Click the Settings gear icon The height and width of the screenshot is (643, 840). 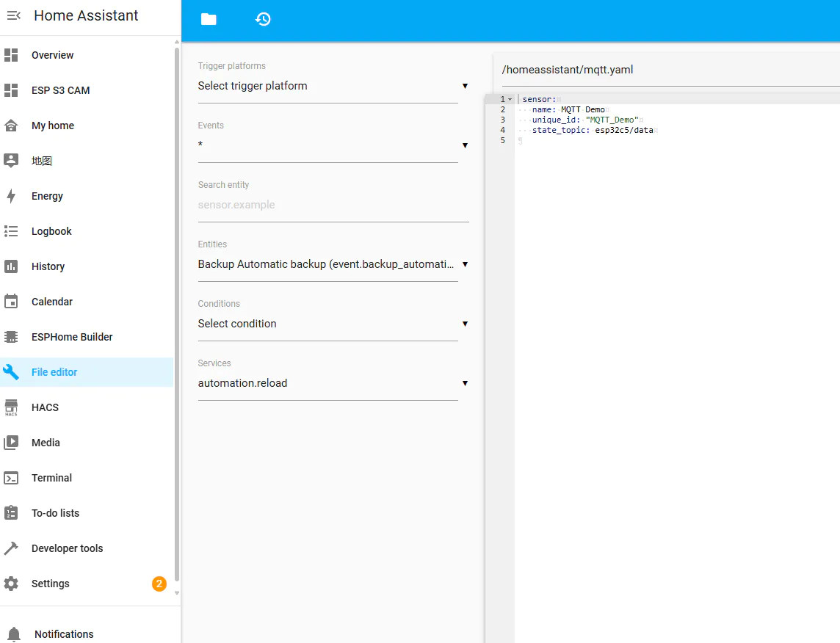[x=11, y=584]
